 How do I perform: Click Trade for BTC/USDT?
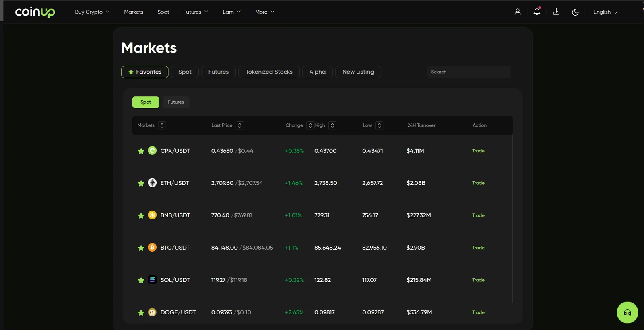coord(478,248)
